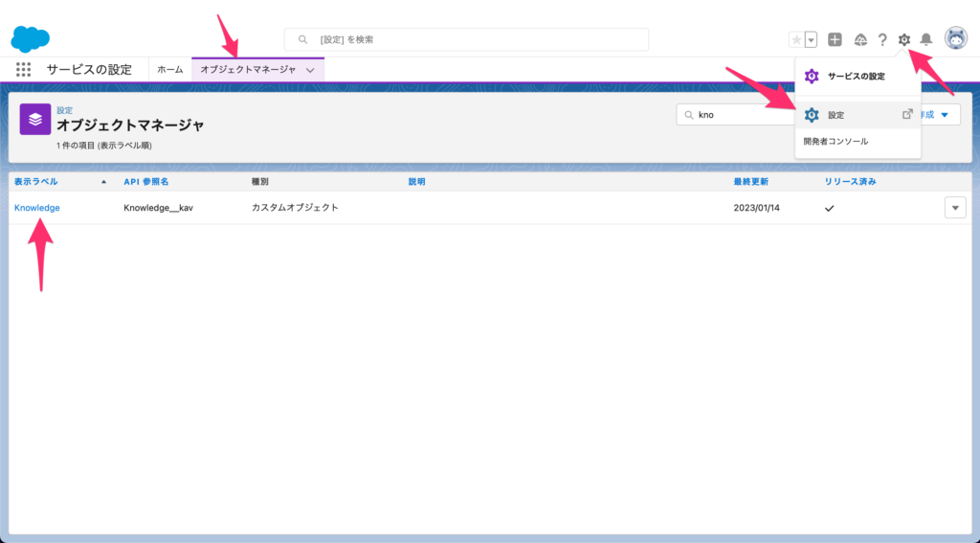The width and height of the screenshot is (980, 543).
Task: Open the notifications bell
Action: [925, 39]
